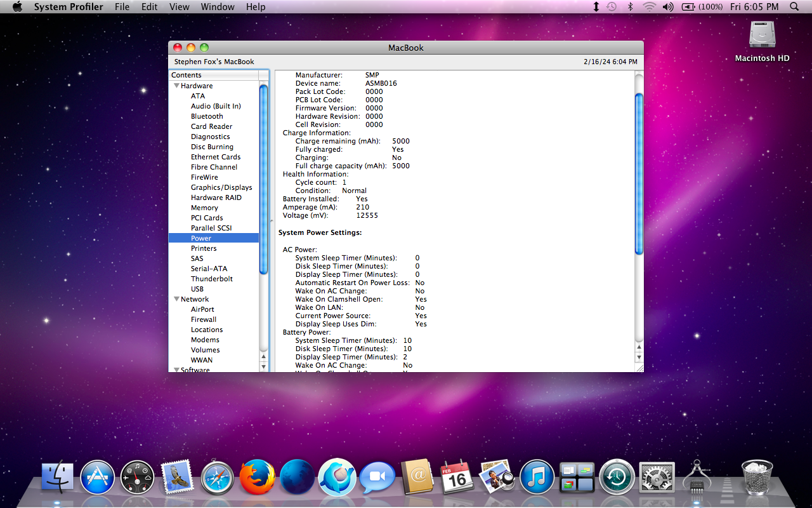
Task: Open the Help menu
Action: 256,7
